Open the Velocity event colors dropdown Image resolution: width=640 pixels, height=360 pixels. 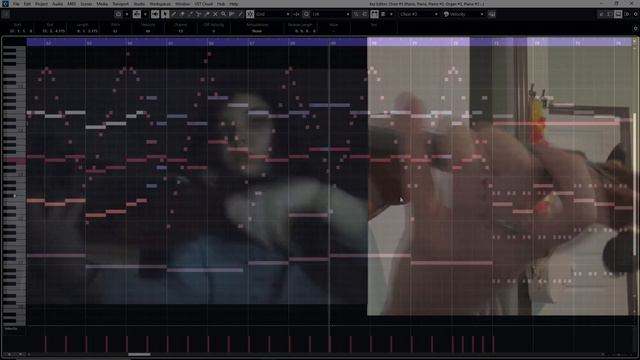467,14
